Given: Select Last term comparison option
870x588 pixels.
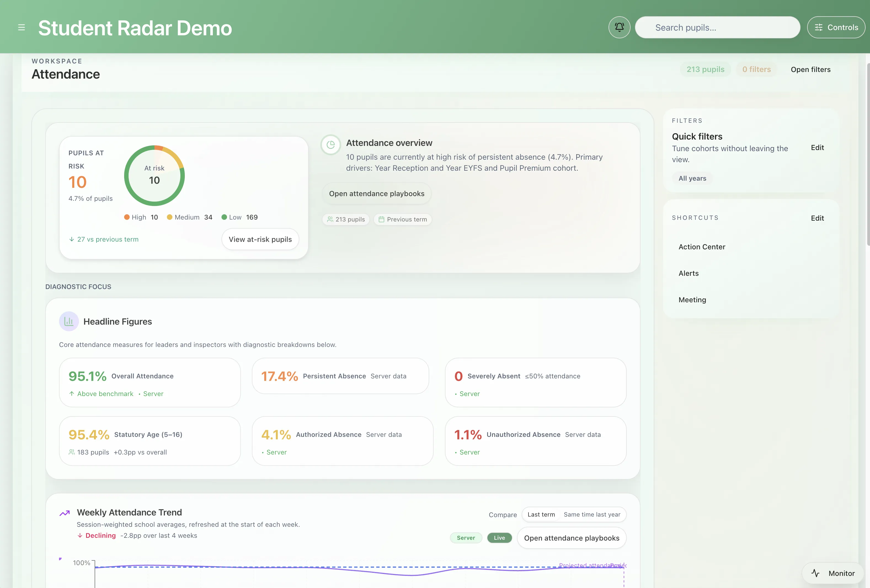Looking at the screenshot, I should tap(541, 515).
